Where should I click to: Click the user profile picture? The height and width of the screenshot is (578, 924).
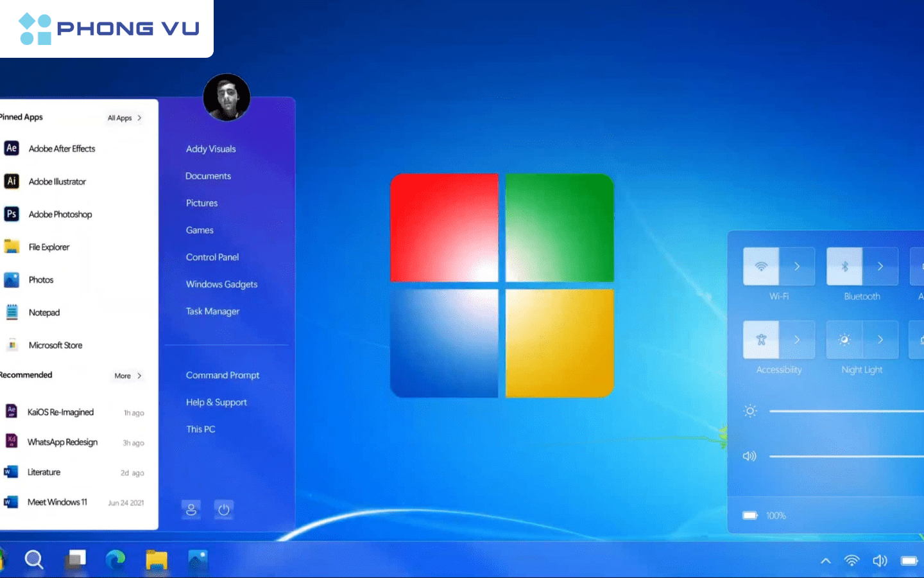tap(227, 97)
